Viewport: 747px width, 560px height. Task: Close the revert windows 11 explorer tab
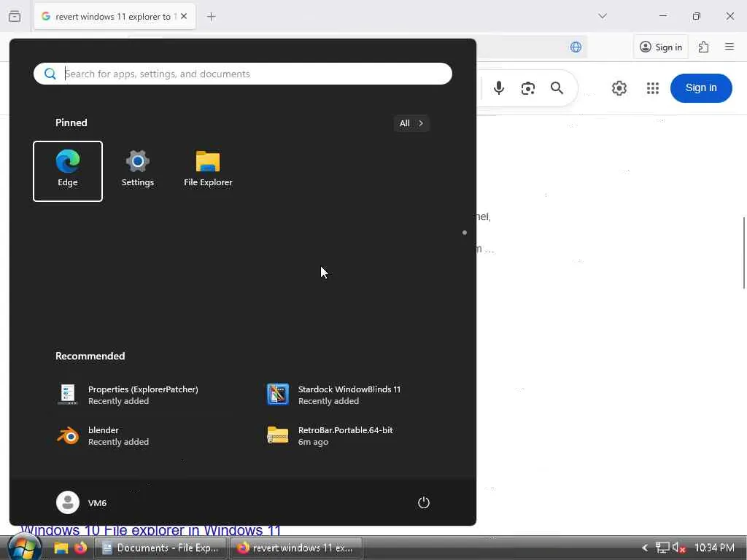[x=184, y=16]
